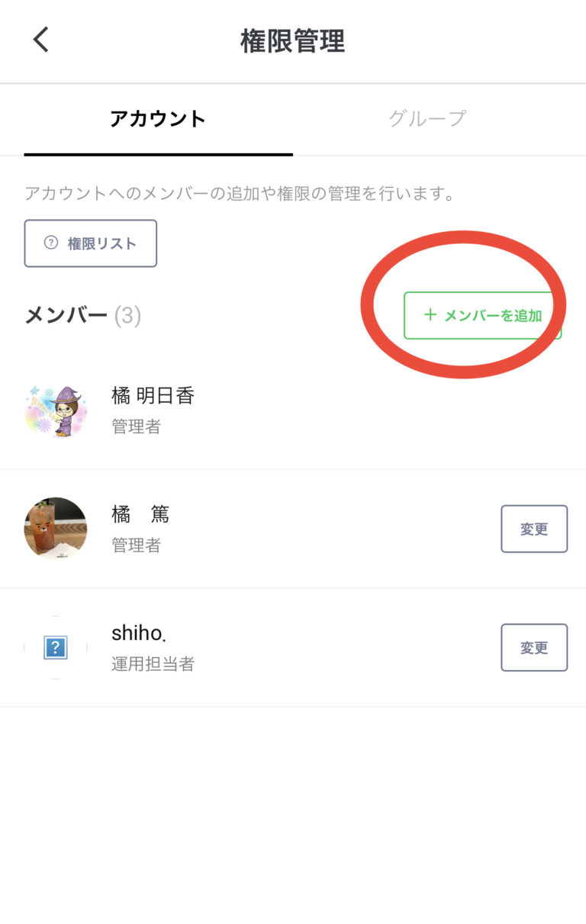Tap the back arrow icon
This screenshot has width=586, height=924.
point(41,40)
